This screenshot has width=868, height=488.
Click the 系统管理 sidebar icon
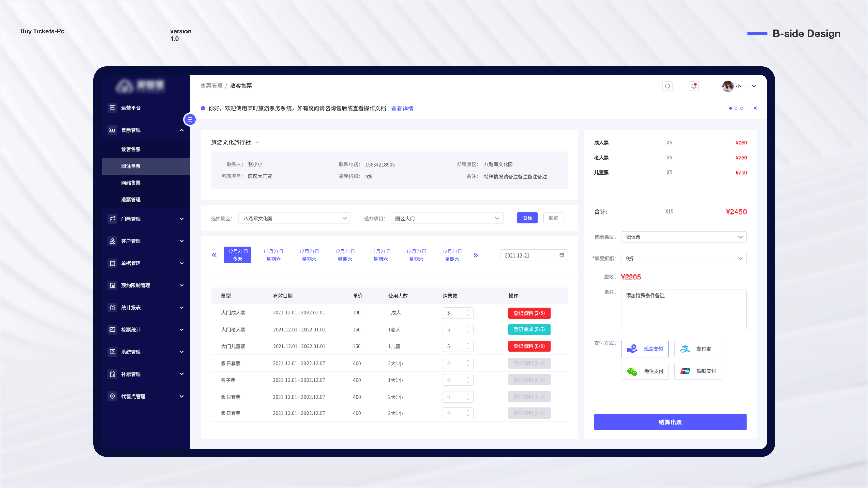[x=112, y=352]
